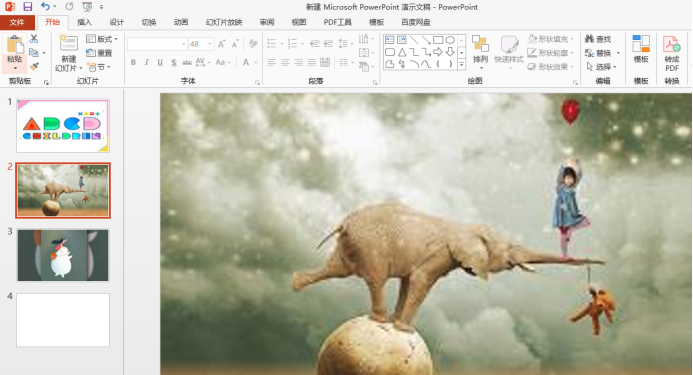Select the Format Painter brush icon
The image size is (693, 375).
coord(34,66)
